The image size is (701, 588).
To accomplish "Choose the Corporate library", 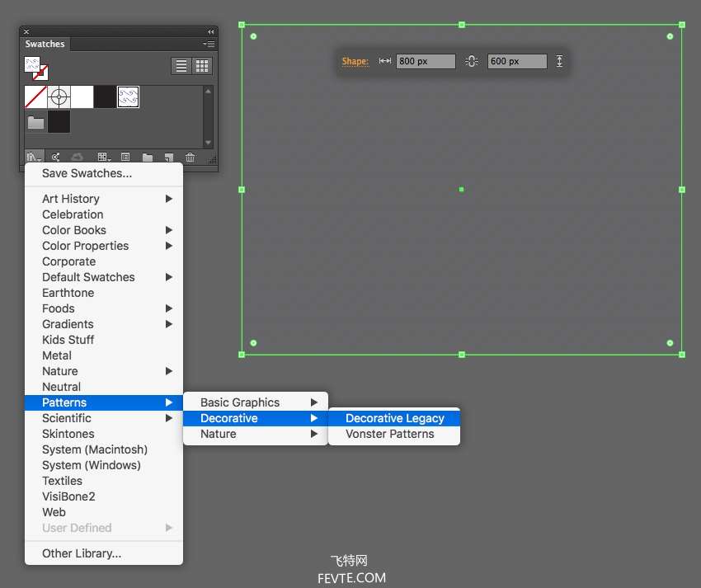I will (104, 261).
